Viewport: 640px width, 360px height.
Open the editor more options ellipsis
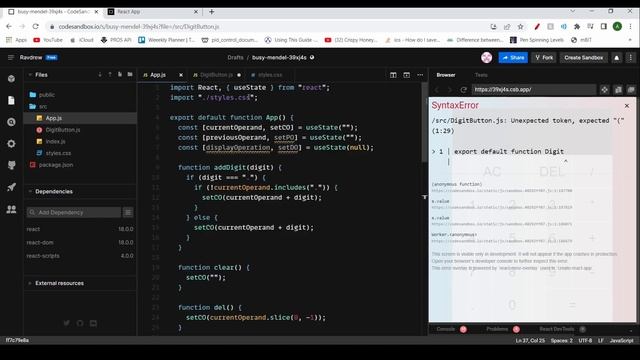pyautogui.click(x=420, y=75)
